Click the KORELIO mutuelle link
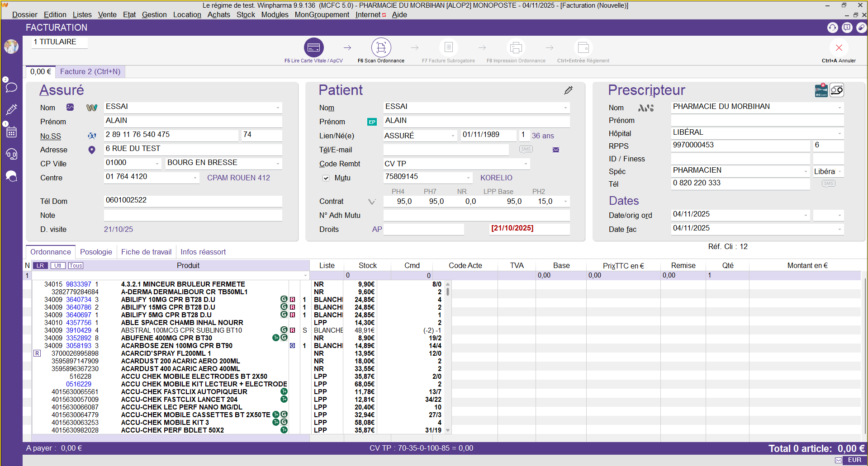This screenshot has width=868, height=466. tap(496, 178)
